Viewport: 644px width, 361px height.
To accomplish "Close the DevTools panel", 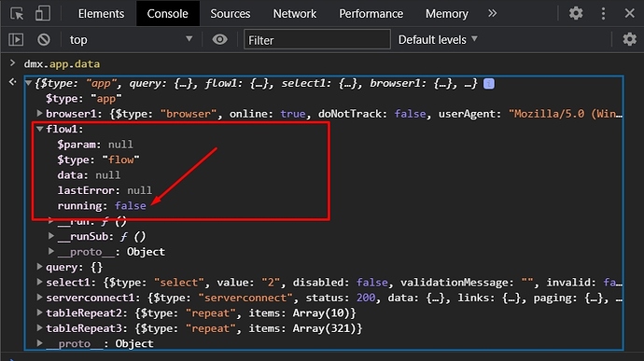I will tap(630, 13).
